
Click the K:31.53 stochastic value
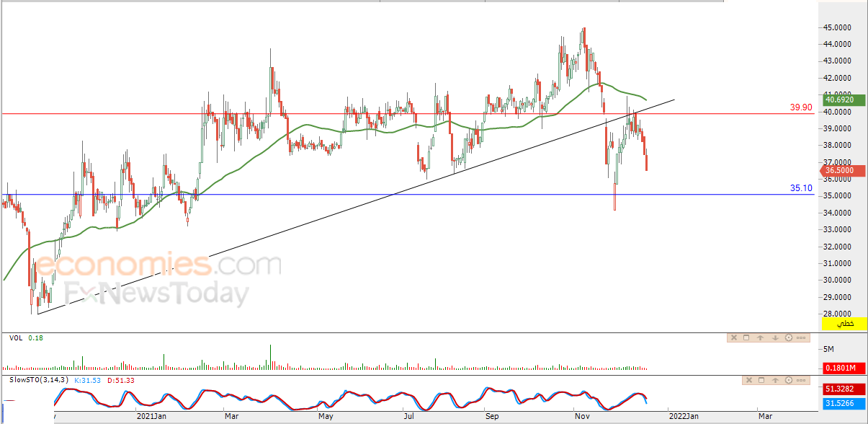88,380
